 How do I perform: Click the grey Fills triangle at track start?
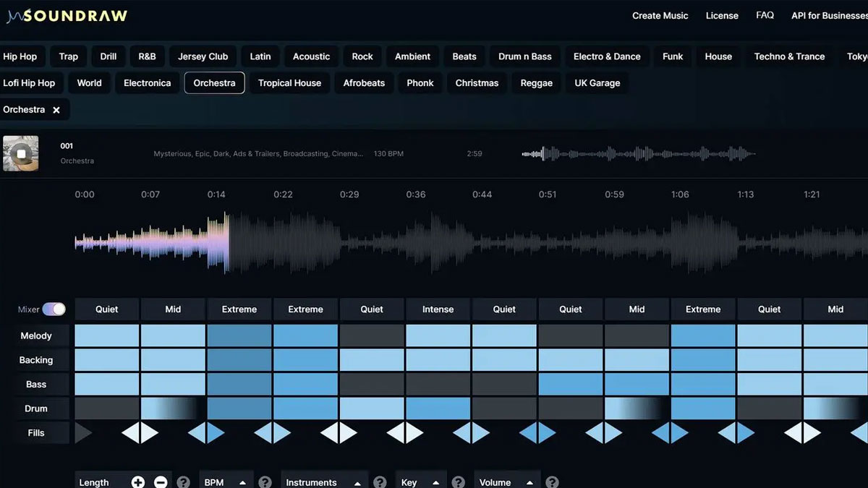click(x=83, y=433)
